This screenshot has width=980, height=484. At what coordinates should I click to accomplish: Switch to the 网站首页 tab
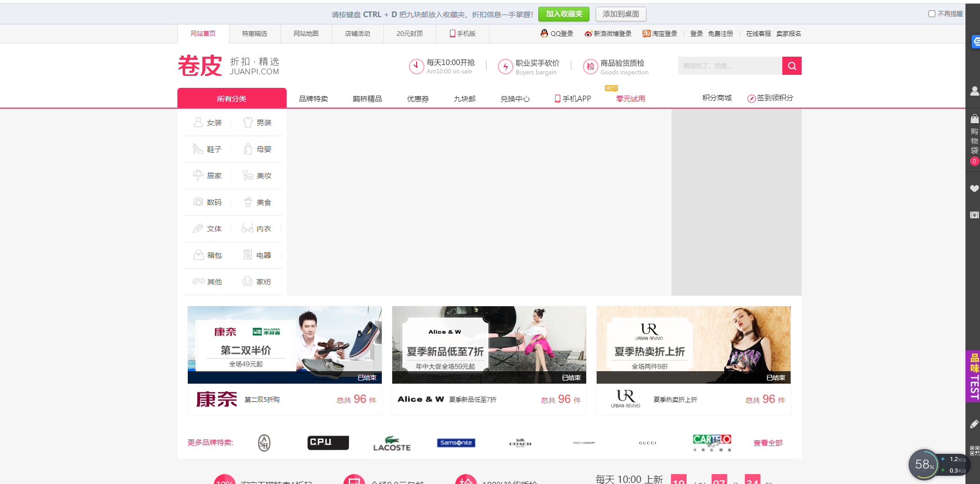[203, 34]
